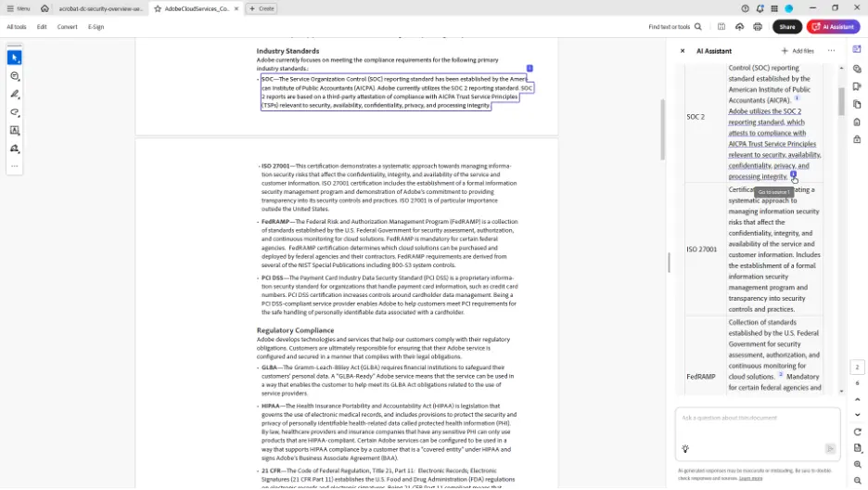Open All tools
The width and height of the screenshot is (868, 490).
point(16,27)
